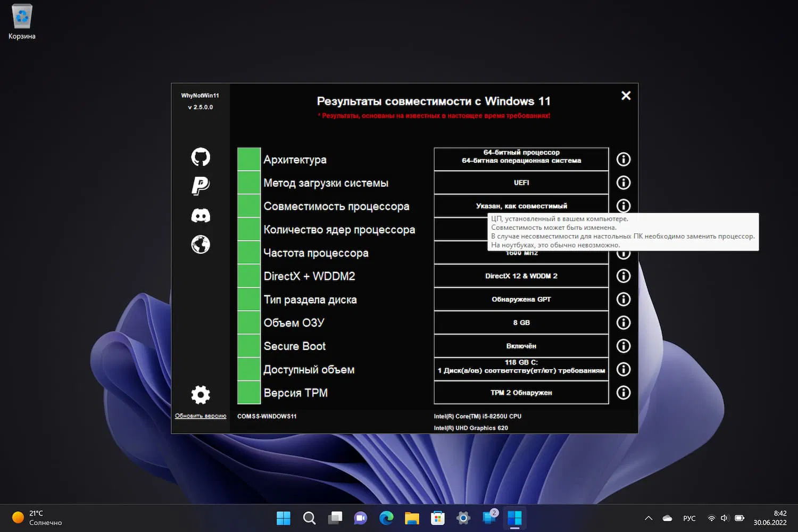
Task: Show info for the Объем ОЗУ row
Action: pos(623,322)
